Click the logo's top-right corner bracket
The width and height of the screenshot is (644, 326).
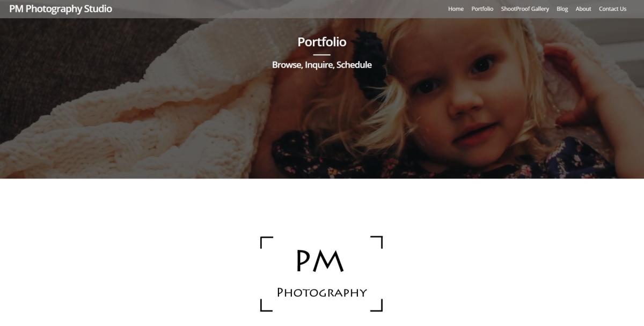pyautogui.click(x=377, y=242)
